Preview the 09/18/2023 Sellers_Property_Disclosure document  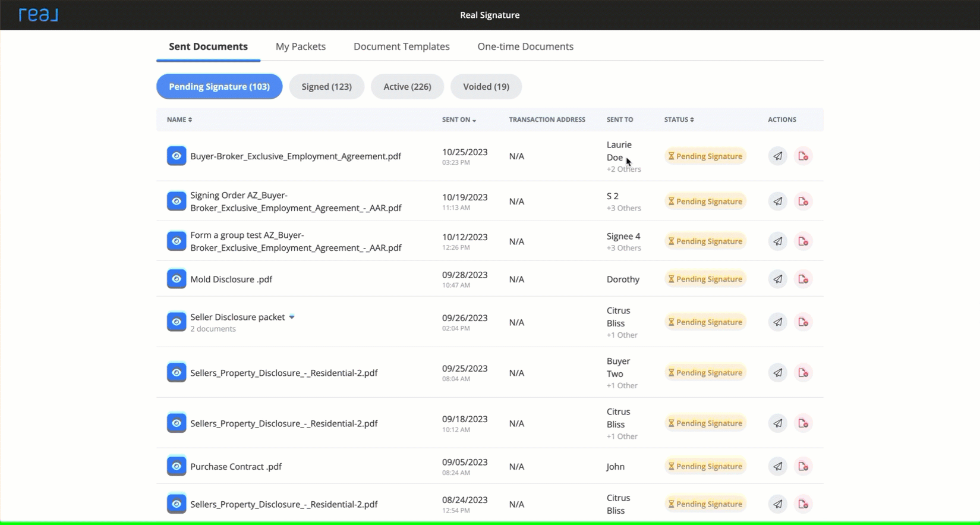pyautogui.click(x=177, y=423)
